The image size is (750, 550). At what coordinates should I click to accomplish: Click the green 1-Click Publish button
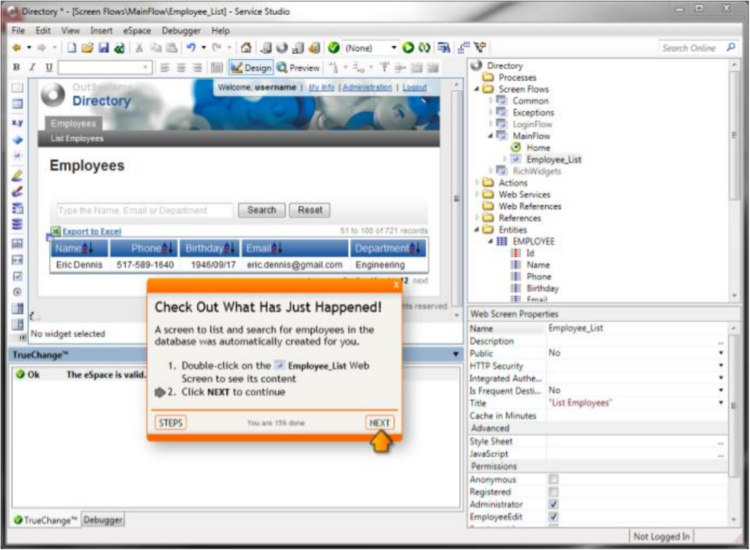coord(409,48)
